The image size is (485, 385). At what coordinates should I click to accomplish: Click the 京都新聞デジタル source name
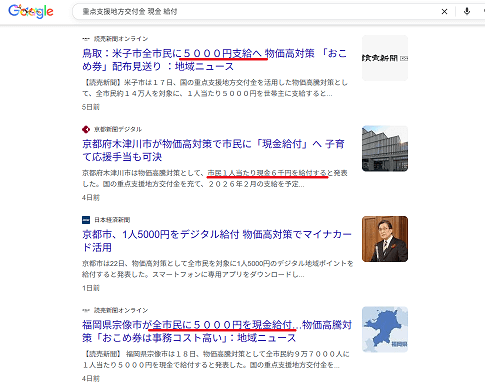tap(118, 129)
